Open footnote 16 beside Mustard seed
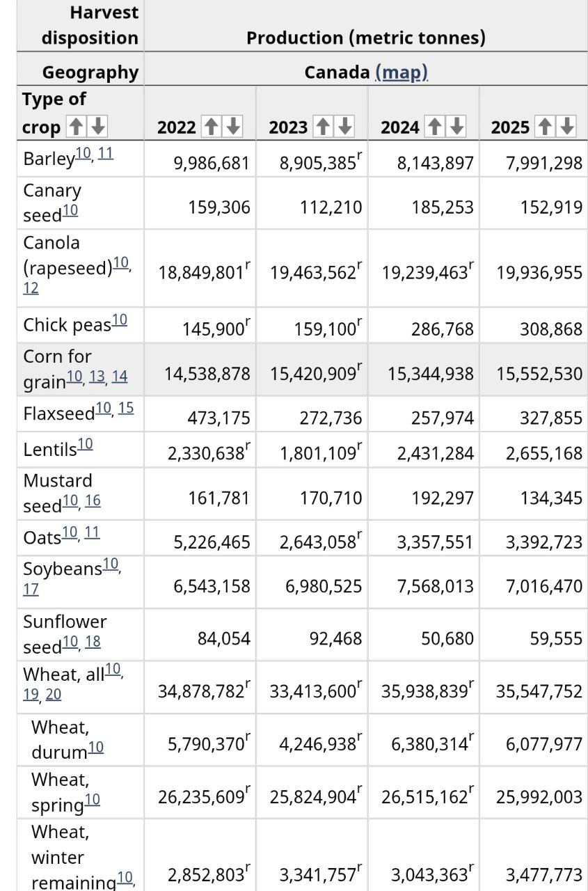The height and width of the screenshot is (891, 588). point(93,500)
